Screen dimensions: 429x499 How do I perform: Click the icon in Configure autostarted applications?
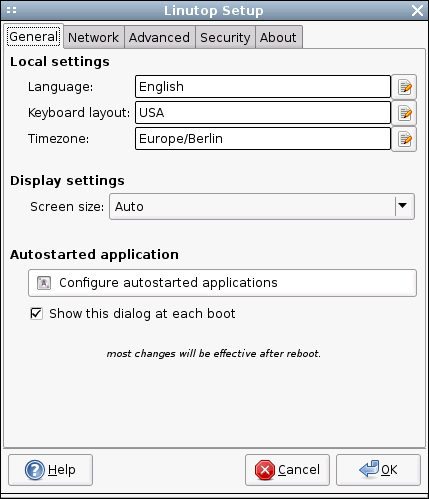44,283
